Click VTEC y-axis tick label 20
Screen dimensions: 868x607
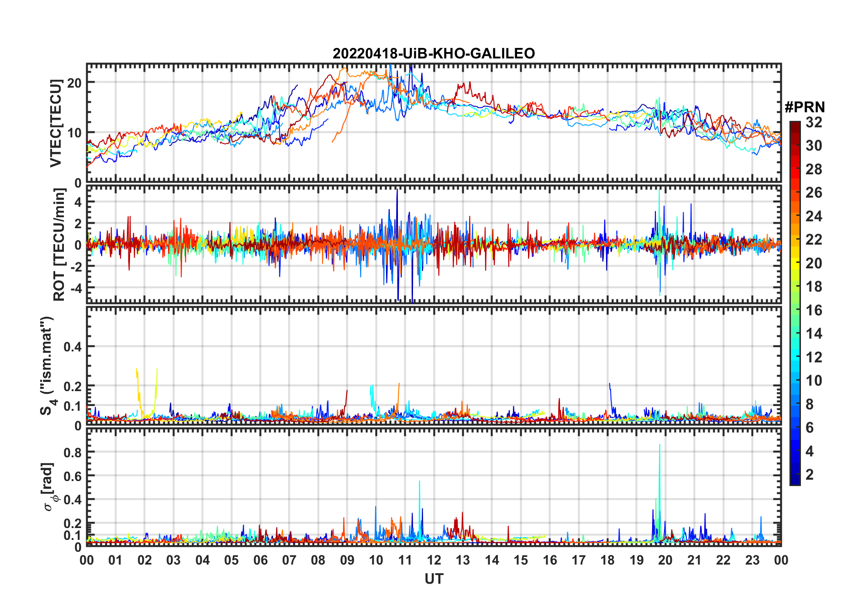tap(74, 83)
